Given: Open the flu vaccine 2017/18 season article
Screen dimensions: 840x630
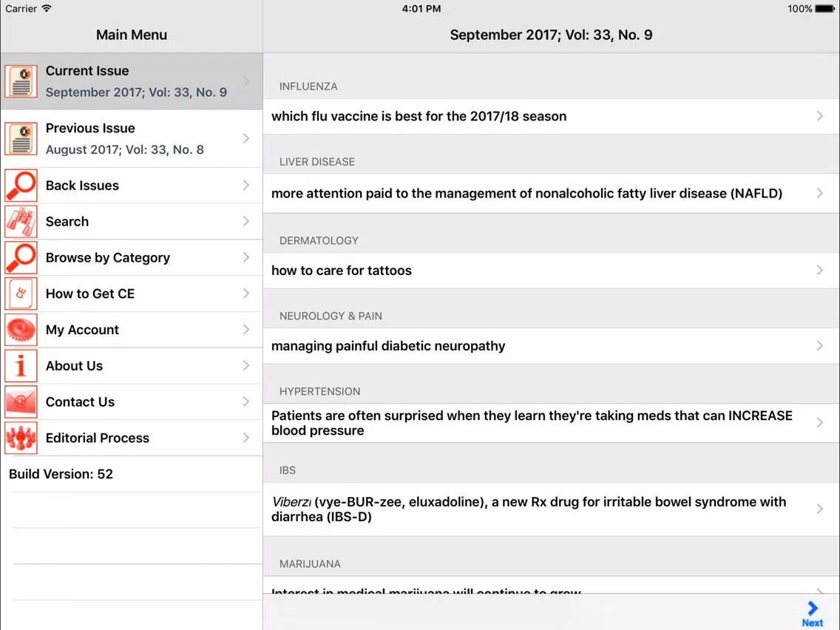Looking at the screenshot, I should pyautogui.click(x=552, y=116).
